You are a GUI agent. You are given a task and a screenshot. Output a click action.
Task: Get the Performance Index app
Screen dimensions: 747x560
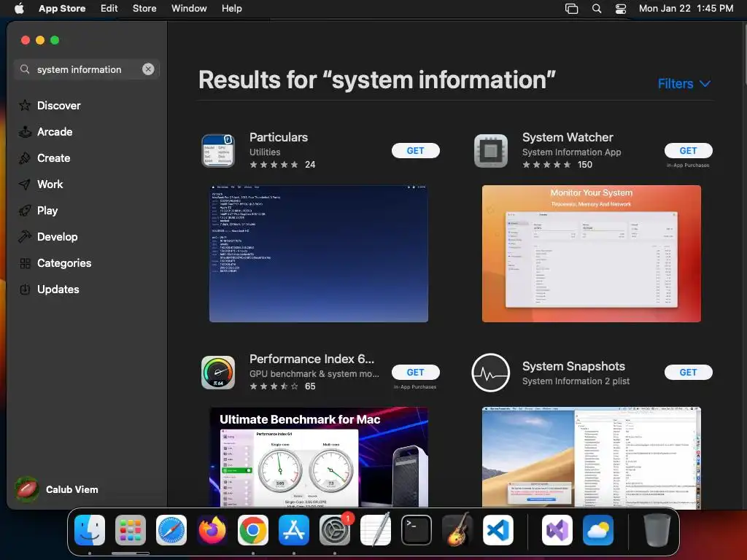pos(415,372)
